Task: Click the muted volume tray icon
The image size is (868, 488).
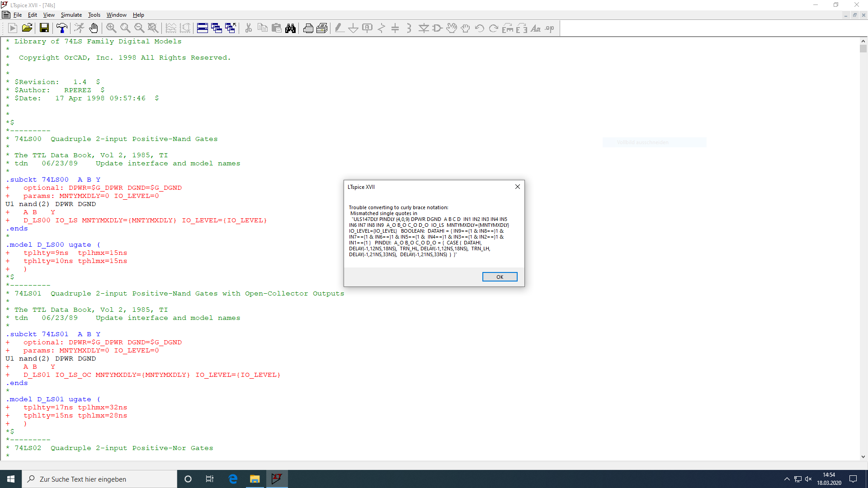Action: [808, 479]
